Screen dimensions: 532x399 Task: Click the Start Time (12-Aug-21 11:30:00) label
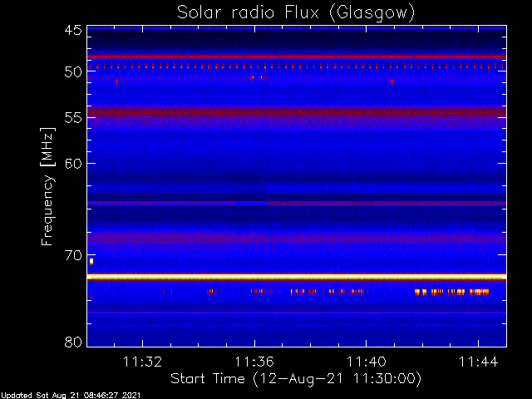pyautogui.click(x=296, y=379)
